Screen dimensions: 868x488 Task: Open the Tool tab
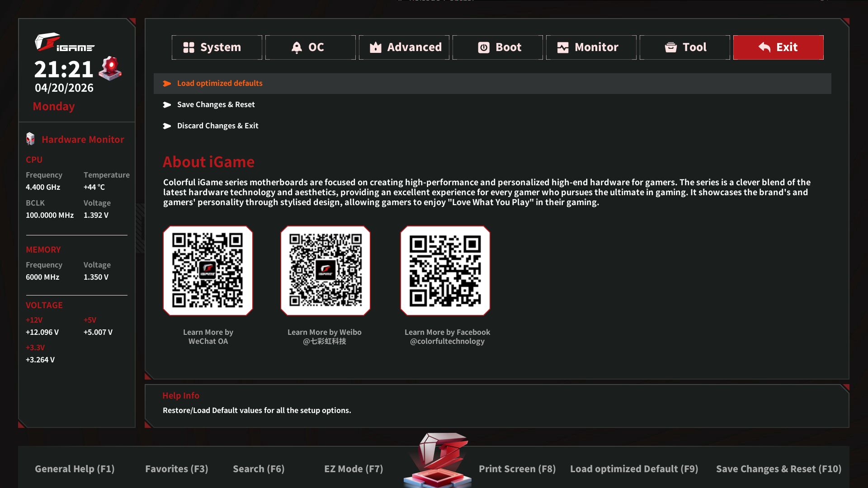click(x=684, y=47)
